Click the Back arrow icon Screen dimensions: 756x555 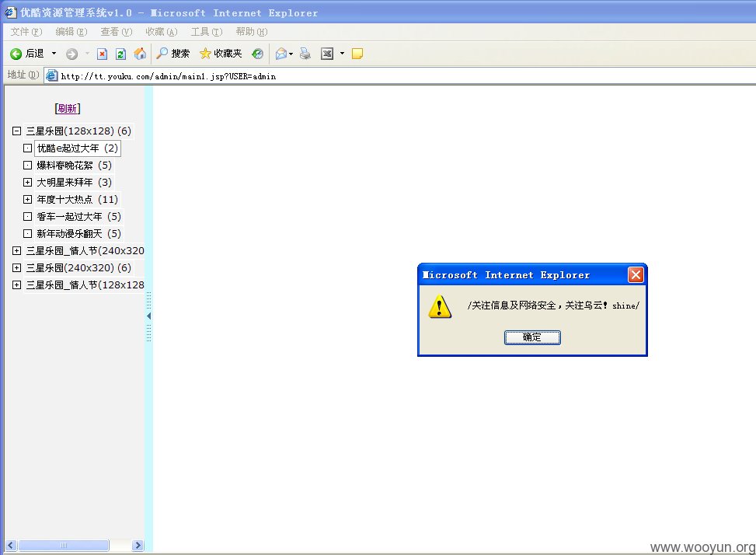tap(16, 54)
